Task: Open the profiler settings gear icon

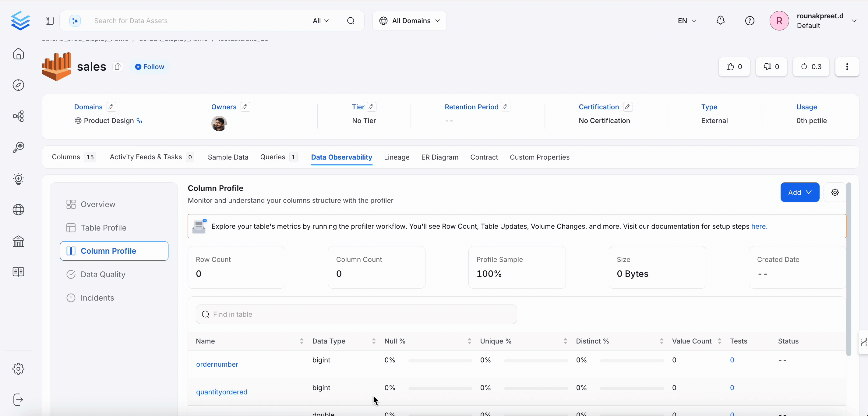Action: click(x=834, y=192)
